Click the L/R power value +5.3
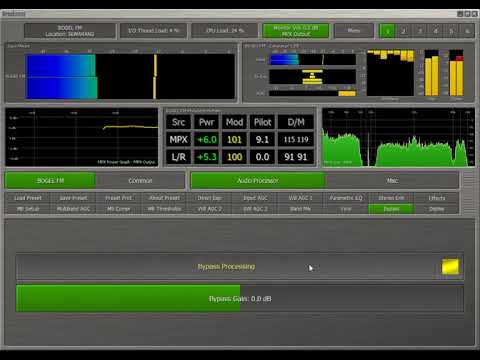The height and width of the screenshot is (360, 480). (x=207, y=157)
